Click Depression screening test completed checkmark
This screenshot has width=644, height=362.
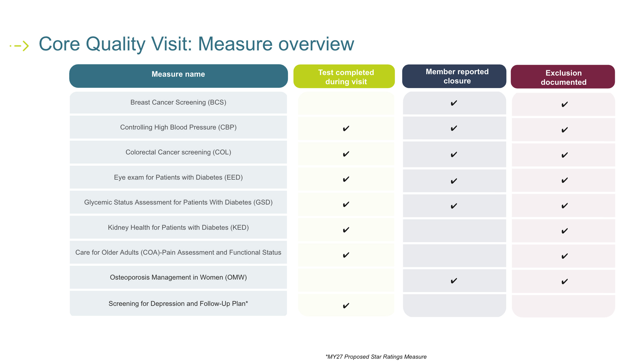coord(346,305)
